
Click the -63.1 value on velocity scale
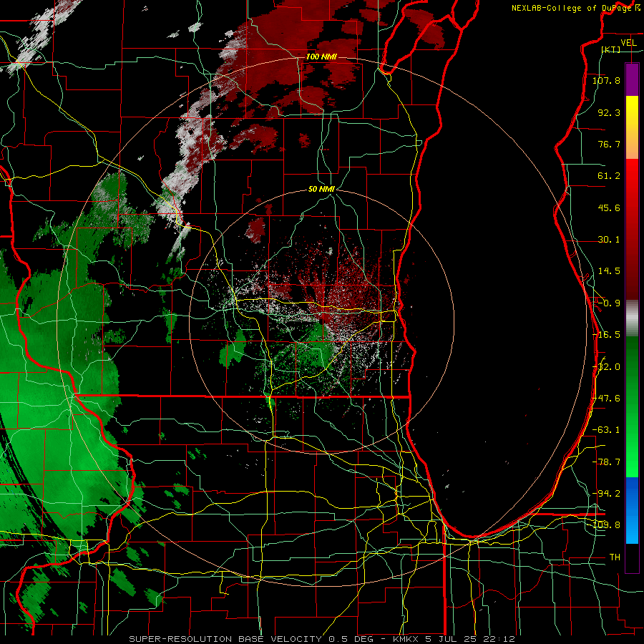606,430
